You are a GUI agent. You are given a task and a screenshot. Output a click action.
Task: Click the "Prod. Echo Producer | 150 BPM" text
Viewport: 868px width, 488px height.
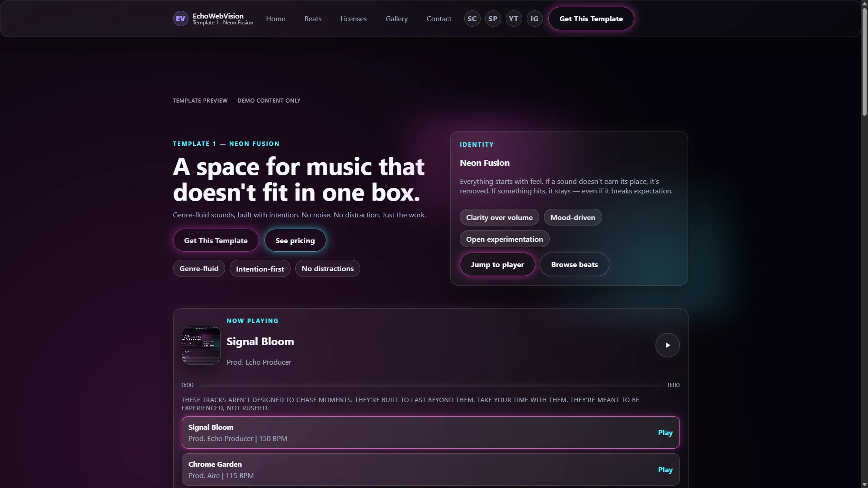[238, 438]
